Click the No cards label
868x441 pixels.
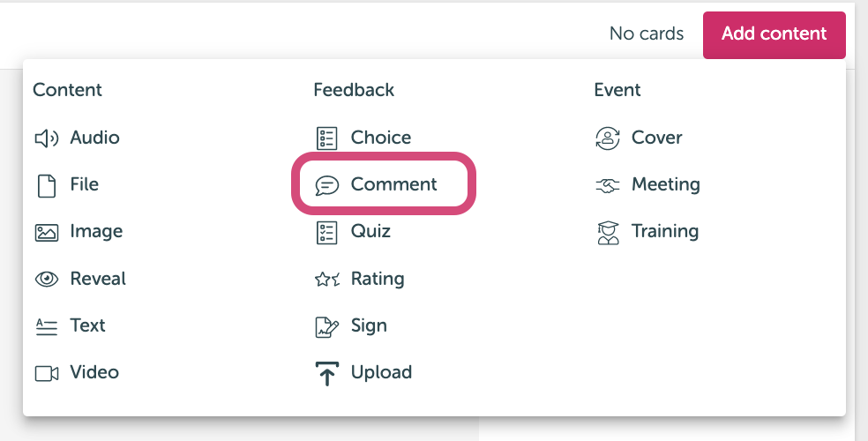646,34
